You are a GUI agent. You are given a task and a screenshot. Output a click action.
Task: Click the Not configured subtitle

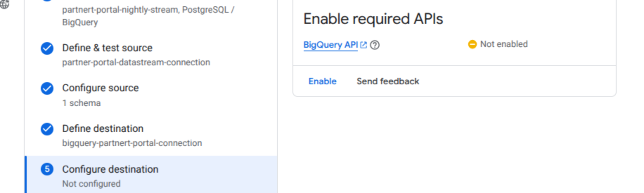(91, 184)
